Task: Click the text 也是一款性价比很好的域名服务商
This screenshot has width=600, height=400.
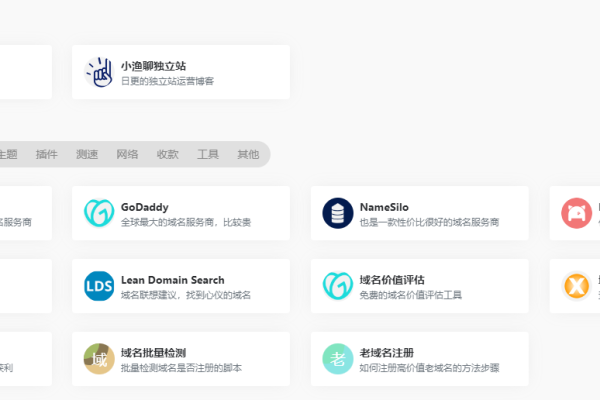Action: [429, 222]
